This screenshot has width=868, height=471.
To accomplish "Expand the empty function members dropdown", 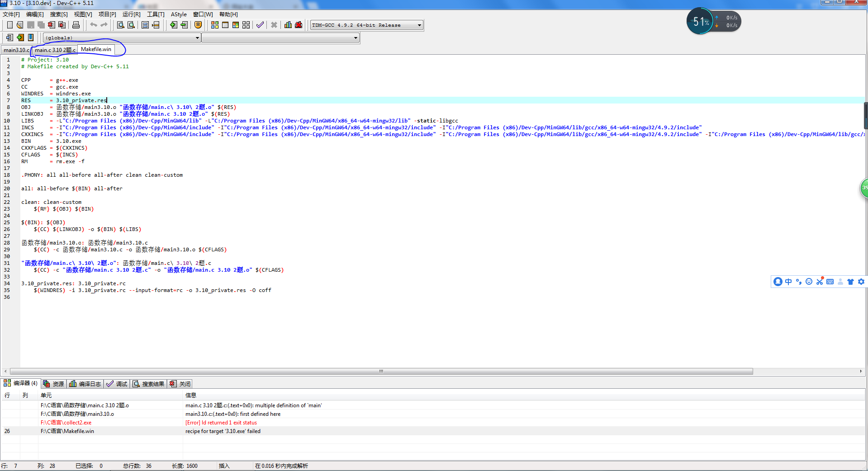I will [280, 38].
